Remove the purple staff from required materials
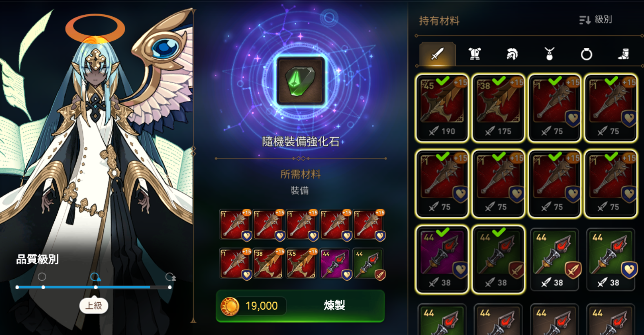The height and width of the screenshot is (335, 644). [335, 264]
